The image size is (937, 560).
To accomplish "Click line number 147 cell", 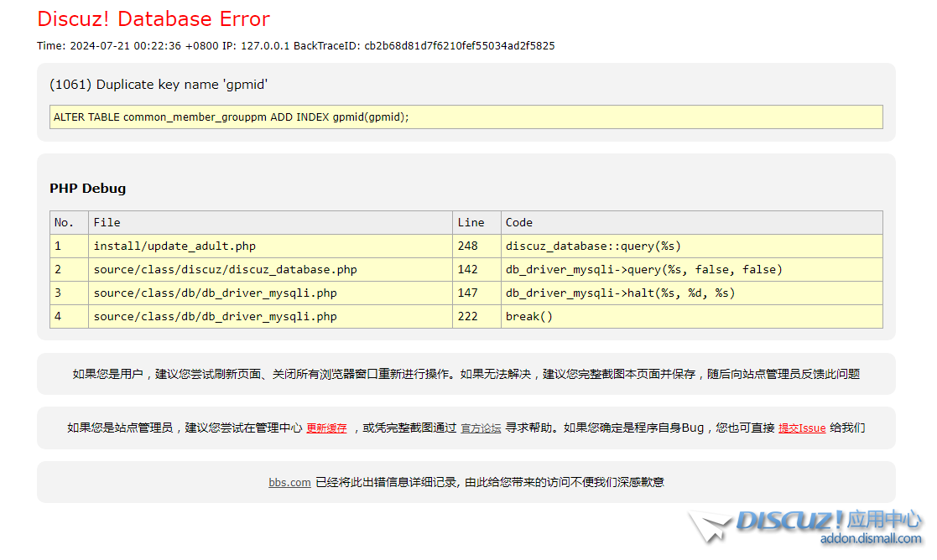I will [476, 293].
